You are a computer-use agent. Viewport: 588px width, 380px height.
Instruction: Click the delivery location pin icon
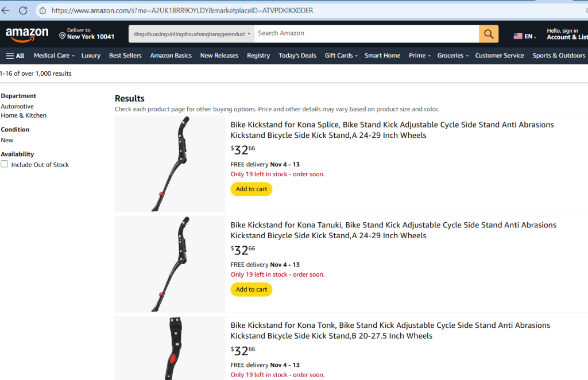click(x=62, y=36)
